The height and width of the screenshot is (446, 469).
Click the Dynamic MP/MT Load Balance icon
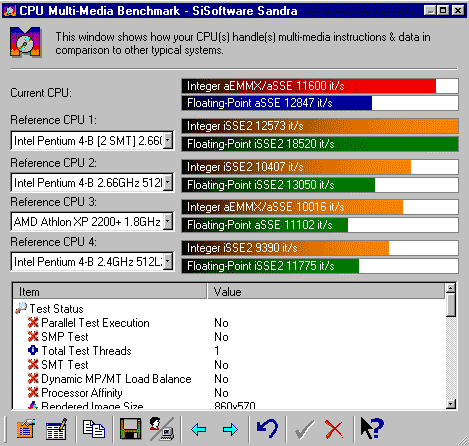click(33, 378)
